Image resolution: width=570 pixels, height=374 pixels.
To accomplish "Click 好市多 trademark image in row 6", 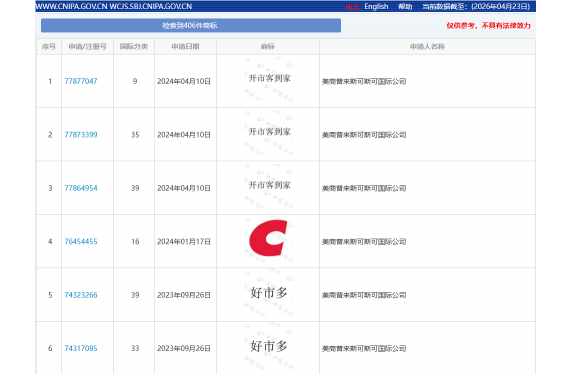I will pos(269,346).
